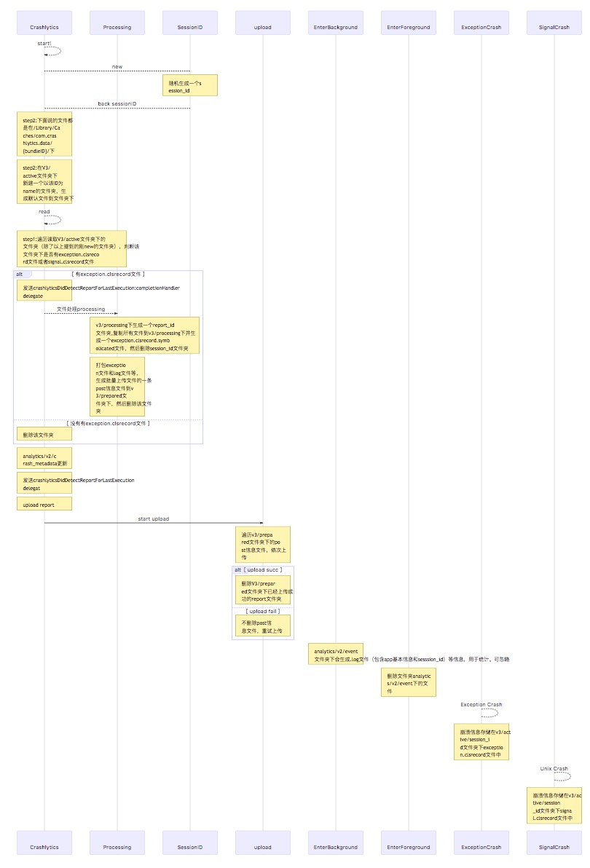
Task: Select the '打包exception文件和log文件' note
Action: click(x=117, y=387)
